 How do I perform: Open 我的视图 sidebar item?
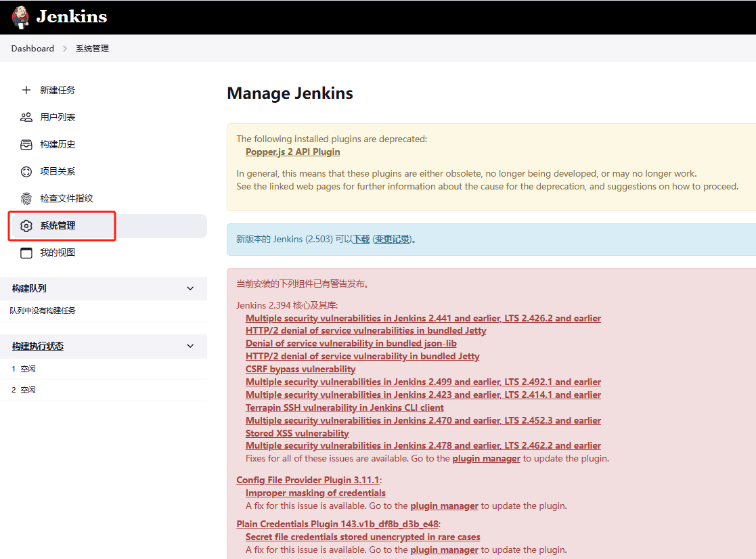click(x=58, y=252)
